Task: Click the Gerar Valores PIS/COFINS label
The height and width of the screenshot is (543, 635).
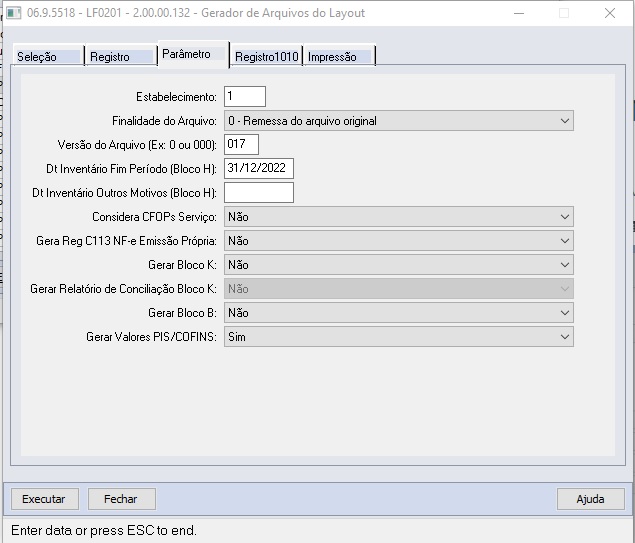Action: [x=151, y=336]
